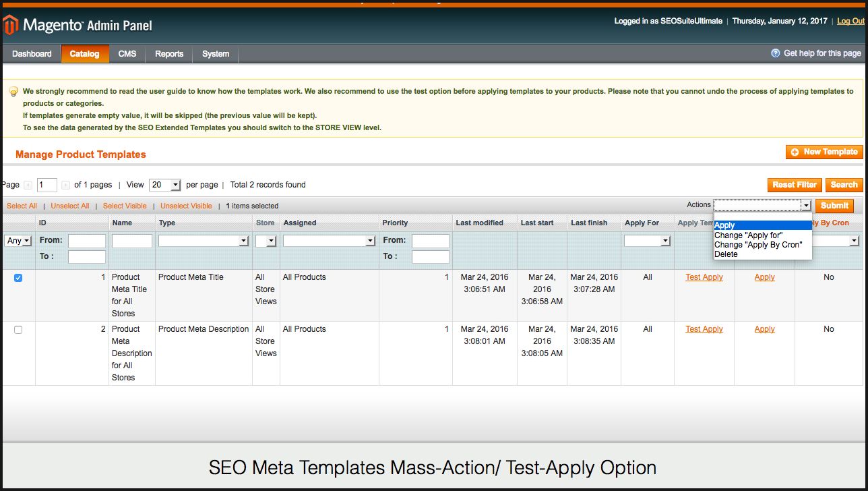Open the Assigned filter dropdown
Image resolution: width=868 pixels, height=491 pixels.
click(x=329, y=241)
